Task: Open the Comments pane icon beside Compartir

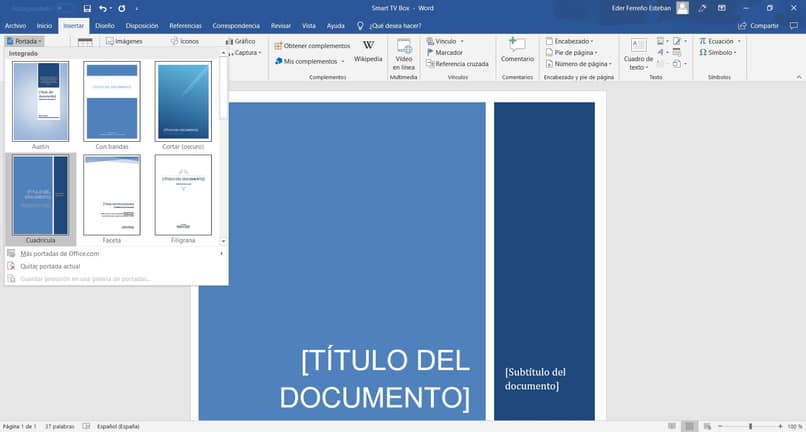Action: 794,26
